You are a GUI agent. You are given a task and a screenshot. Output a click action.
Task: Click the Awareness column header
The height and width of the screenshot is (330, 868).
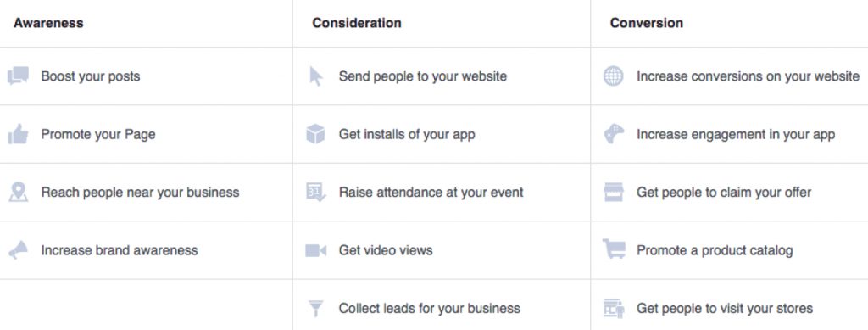[x=48, y=23]
